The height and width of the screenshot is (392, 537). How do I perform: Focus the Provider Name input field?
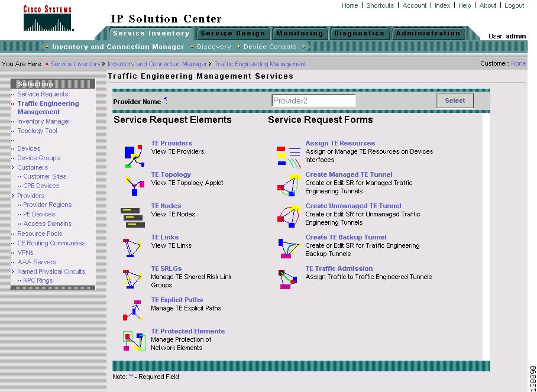pos(313,101)
